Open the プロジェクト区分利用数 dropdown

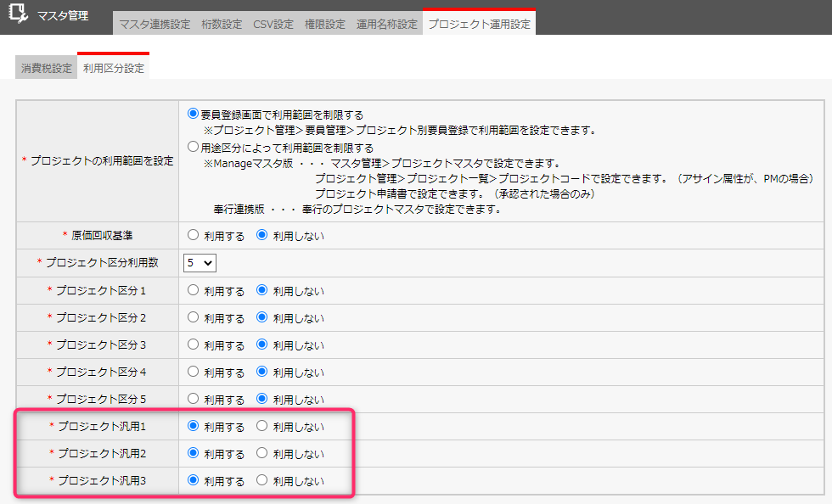(x=200, y=263)
